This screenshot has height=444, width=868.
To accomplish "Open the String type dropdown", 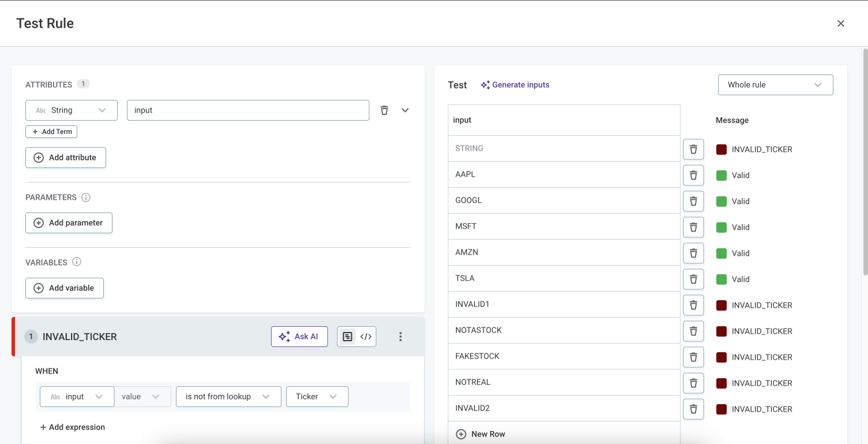I will (x=72, y=110).
